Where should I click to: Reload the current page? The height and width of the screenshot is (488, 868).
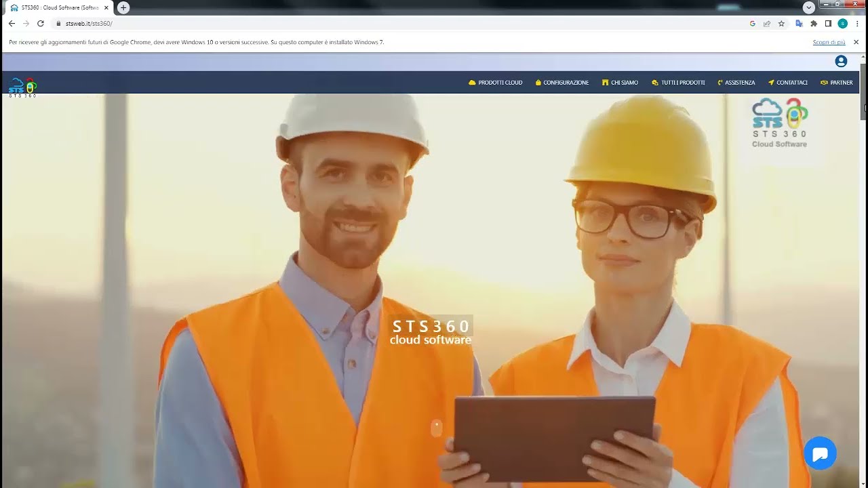pyautogui.click(x=41, y=23)
